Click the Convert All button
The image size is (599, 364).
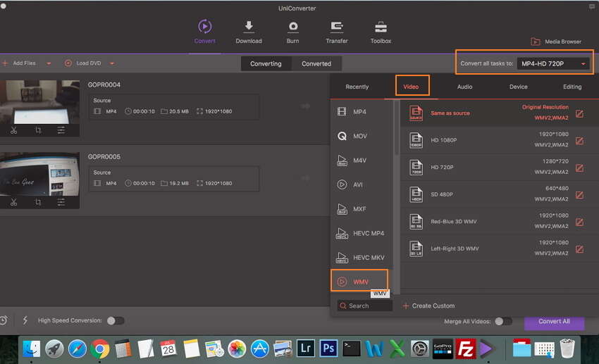554,322
